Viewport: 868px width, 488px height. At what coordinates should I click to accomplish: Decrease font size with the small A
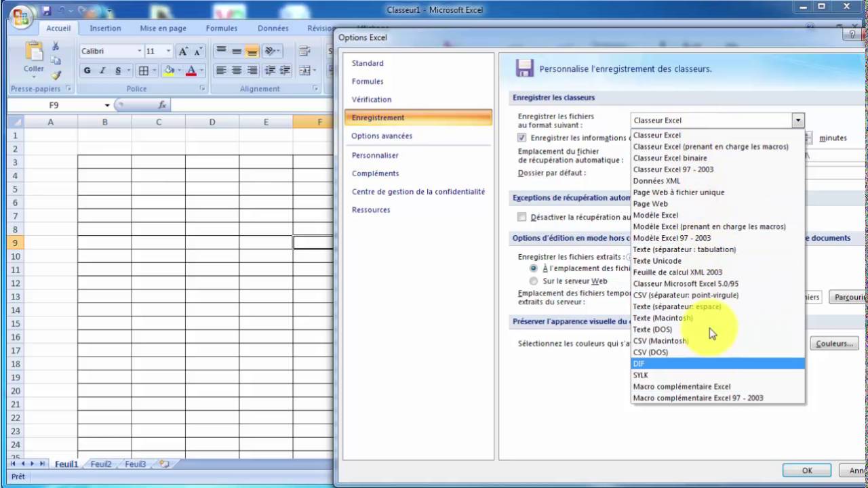pos(198,52)
